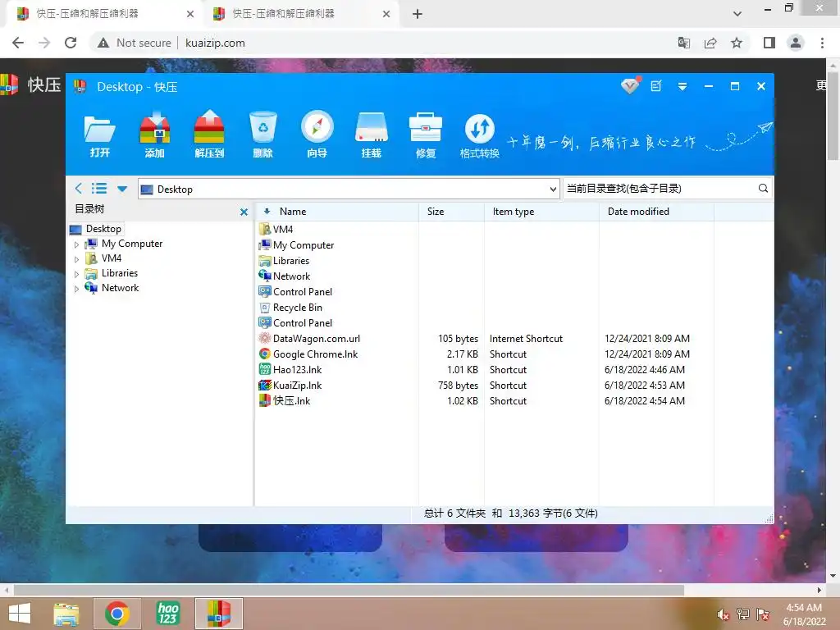The width and height of the screenshot is (840, 630).
Task: Select Desktop in the directory tree
Action: [97, 229]
